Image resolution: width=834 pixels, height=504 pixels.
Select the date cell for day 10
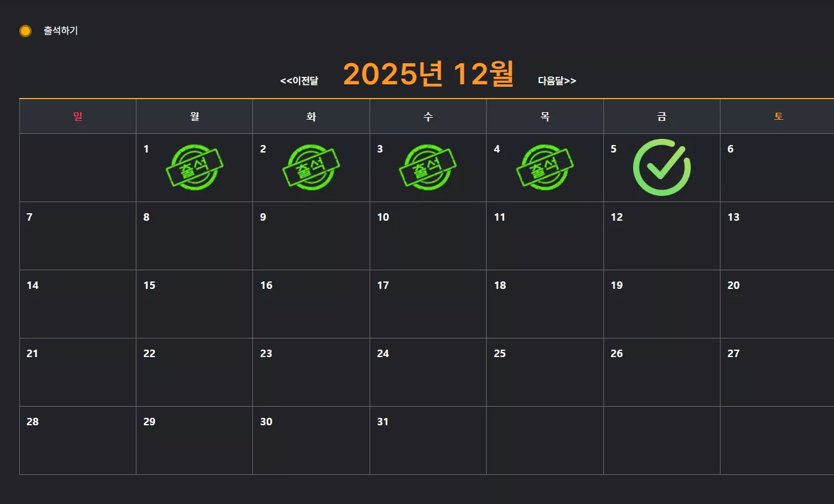[x=428, y=236]
